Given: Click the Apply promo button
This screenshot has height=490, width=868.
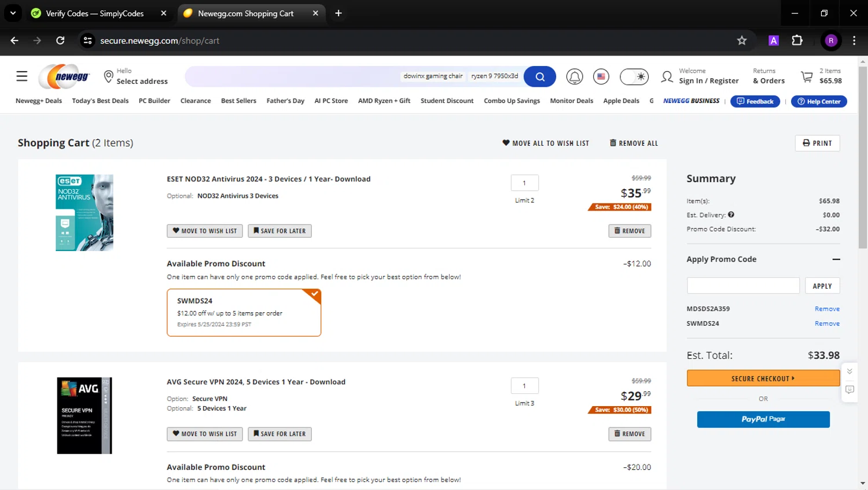Looking at the screenshot, I should tap(822, 286).
